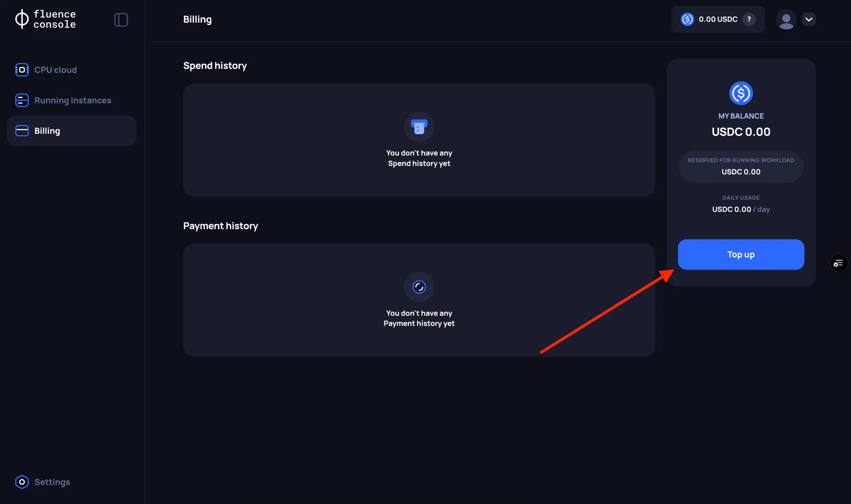
Task: Select the Billing nav item
Action: [47, 130]
